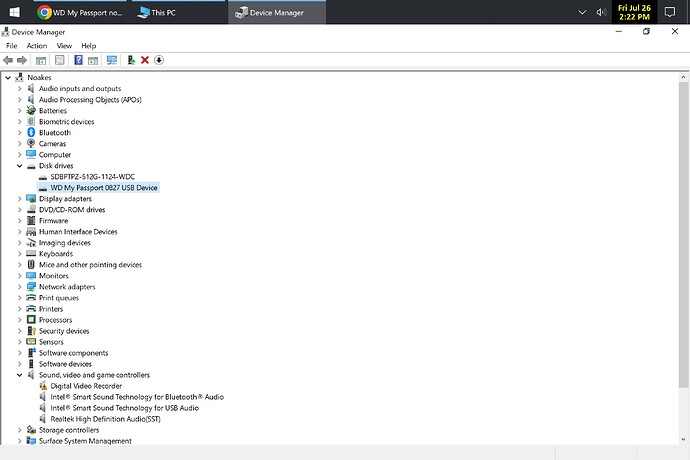Viewport: 690px width, 460px height.
Task: Select Intel Smart Sound Technology for USB Audio
Action: (x=125, y=408)
